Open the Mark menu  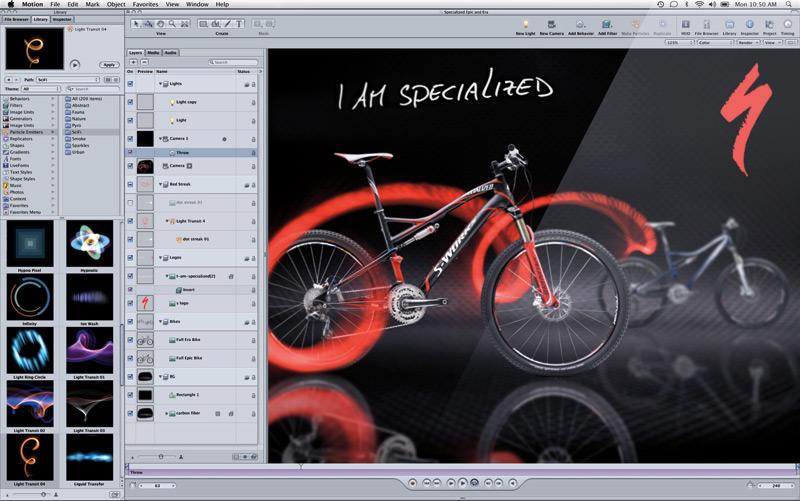(x=92, y=4)
